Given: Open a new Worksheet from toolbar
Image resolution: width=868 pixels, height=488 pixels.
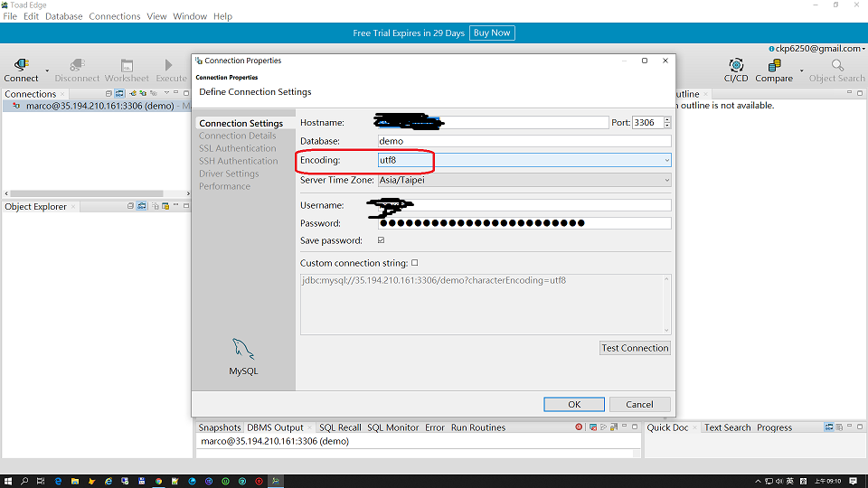Looking at the screenshot, I should 127,65.
